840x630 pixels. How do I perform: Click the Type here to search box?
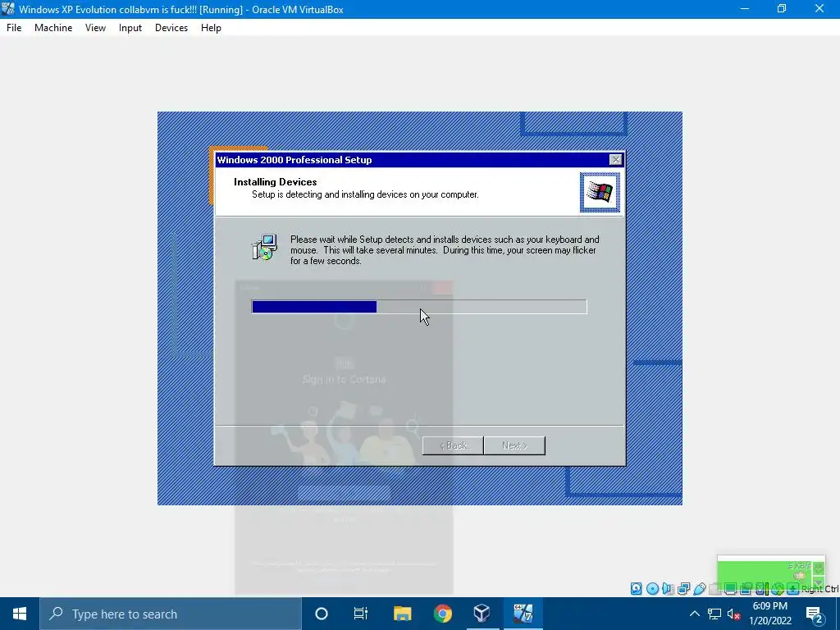point(171,614)
